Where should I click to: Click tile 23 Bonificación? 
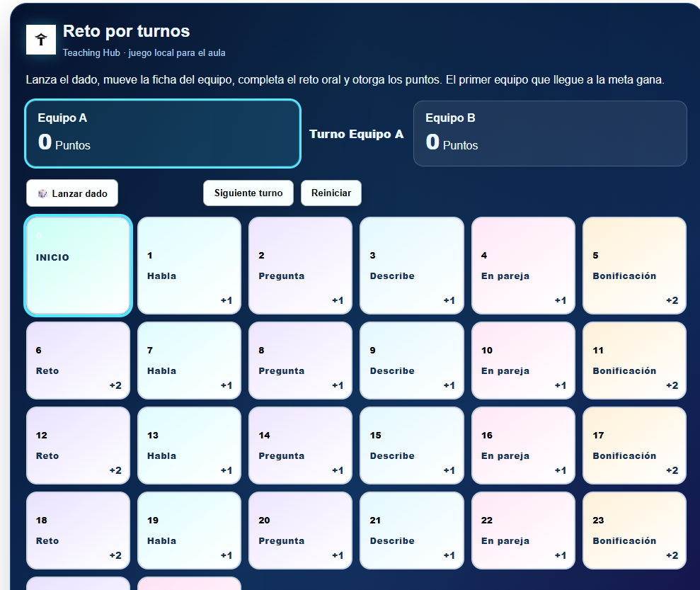tap(634, 531)
